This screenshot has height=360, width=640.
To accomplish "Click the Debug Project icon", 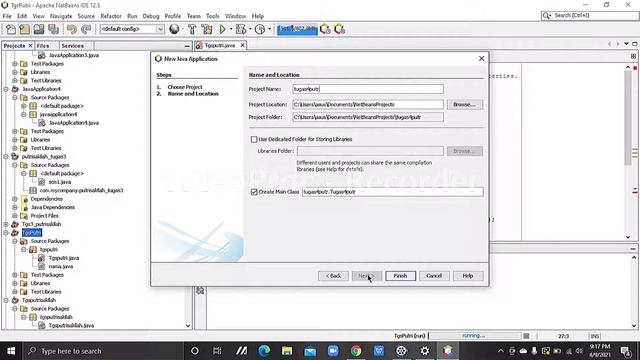I will pyautogui.click(x=241, y=29).
